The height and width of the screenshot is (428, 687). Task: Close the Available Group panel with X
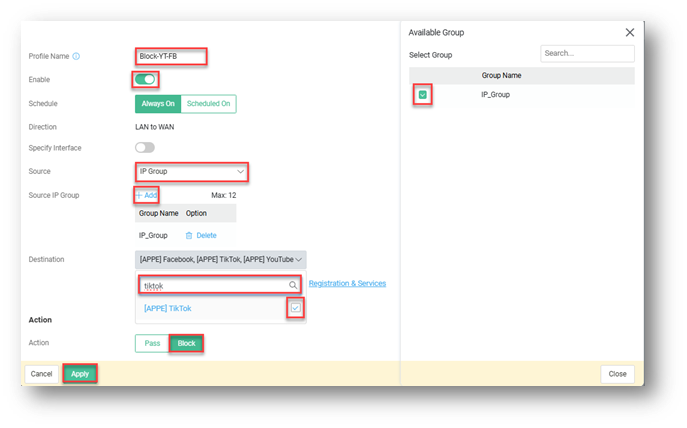(x=629, y=32)
